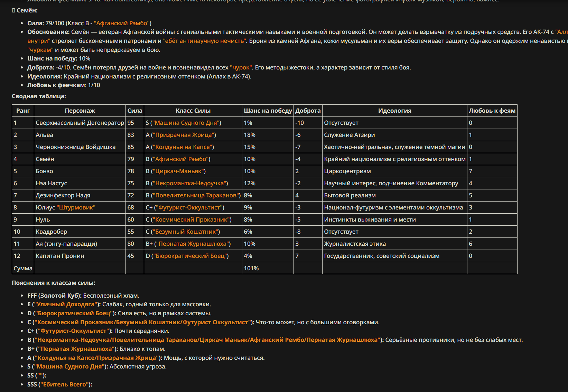568x392 pixels.
Task: Click the 'A ("Призрачная Жрица")' table cell
Action: click(x=193, y=135)
